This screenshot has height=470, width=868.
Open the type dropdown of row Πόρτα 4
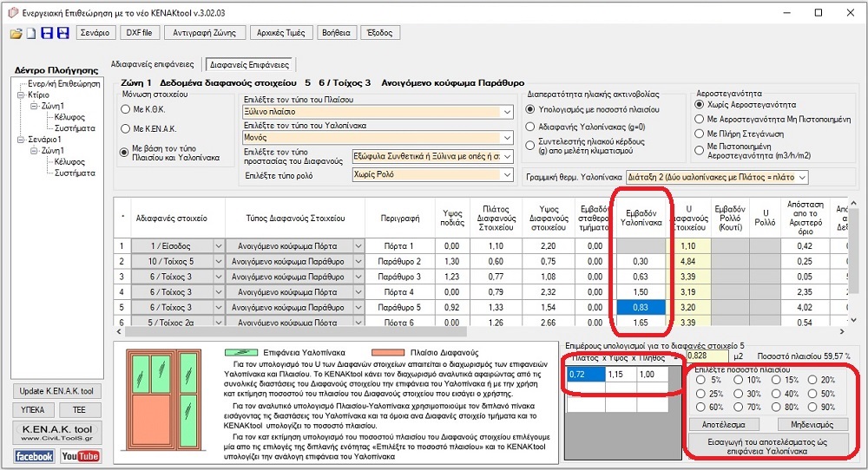click(358, 292)
